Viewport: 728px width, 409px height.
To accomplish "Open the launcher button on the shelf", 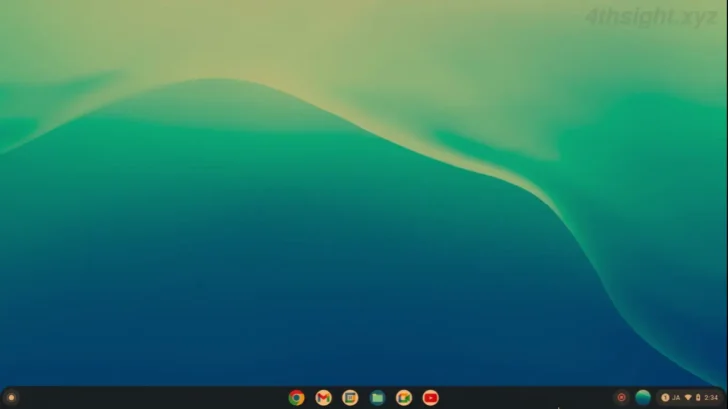I will coord(12,397).
